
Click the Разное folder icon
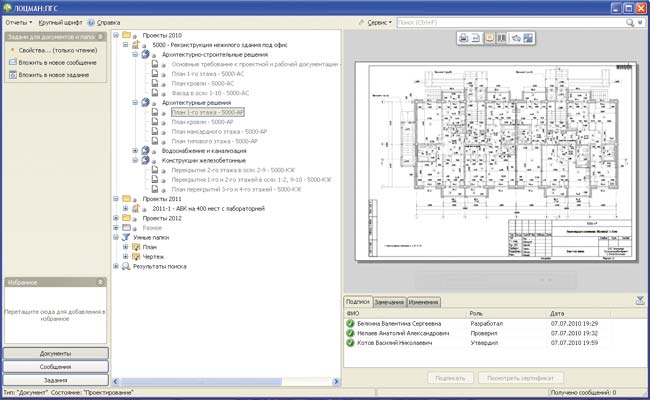coord(126,228)
